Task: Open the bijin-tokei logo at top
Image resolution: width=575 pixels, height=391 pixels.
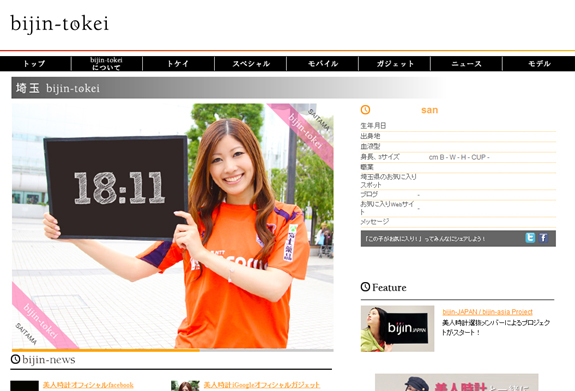Action: (60, 24)
